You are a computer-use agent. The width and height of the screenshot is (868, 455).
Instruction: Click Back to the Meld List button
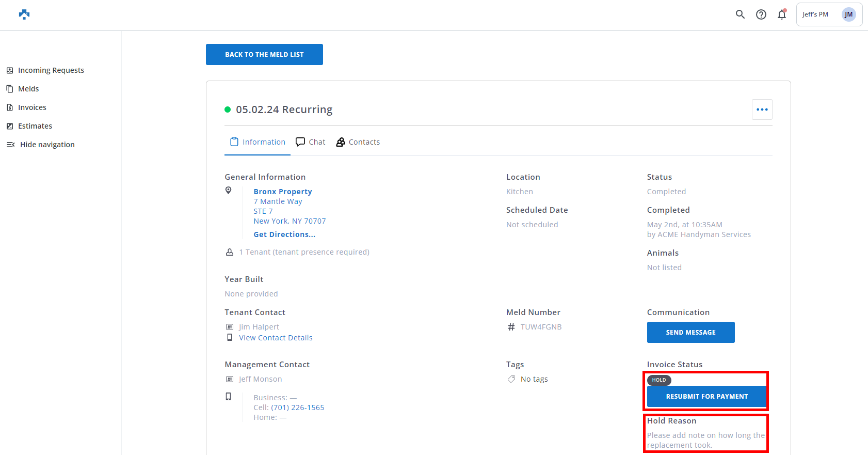tap(264, 55)
